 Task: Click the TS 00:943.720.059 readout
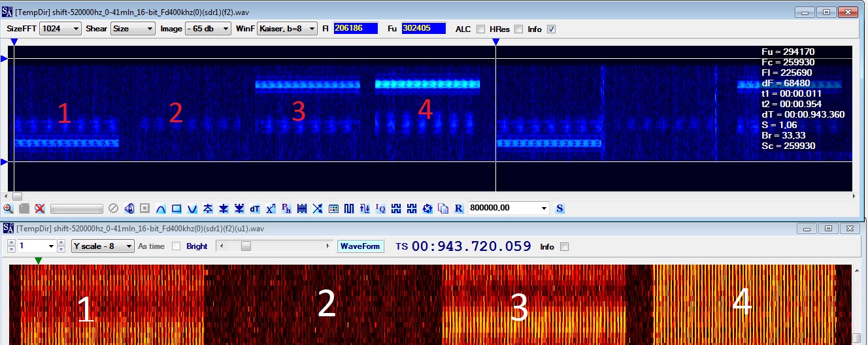[463, 246]
